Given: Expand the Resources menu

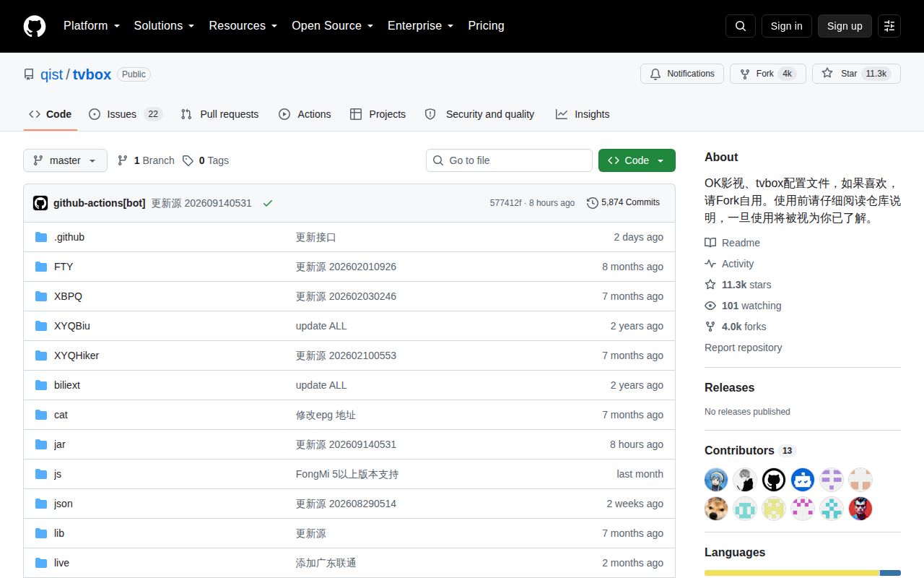Looking at the screenshot, I should (243, 26).
